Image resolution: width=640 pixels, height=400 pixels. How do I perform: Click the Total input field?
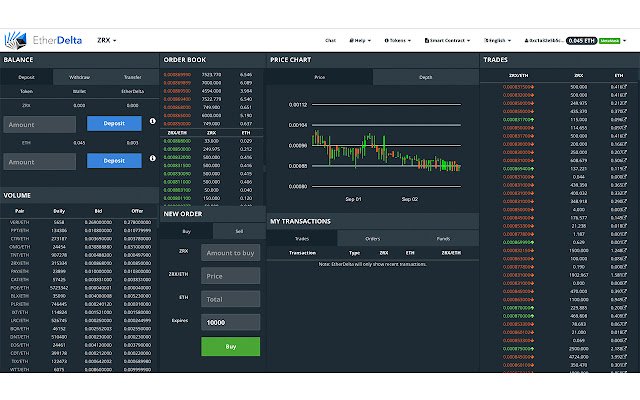point(231,299)
